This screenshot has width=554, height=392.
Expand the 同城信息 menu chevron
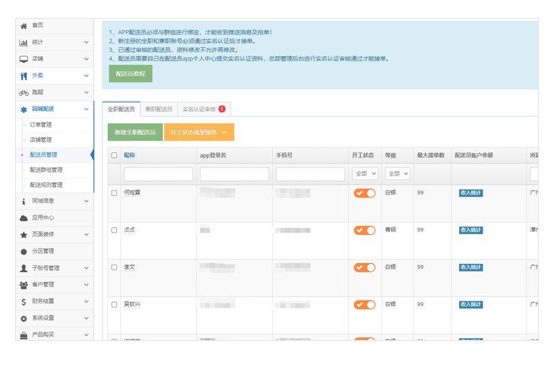click(x=87, y=201)
